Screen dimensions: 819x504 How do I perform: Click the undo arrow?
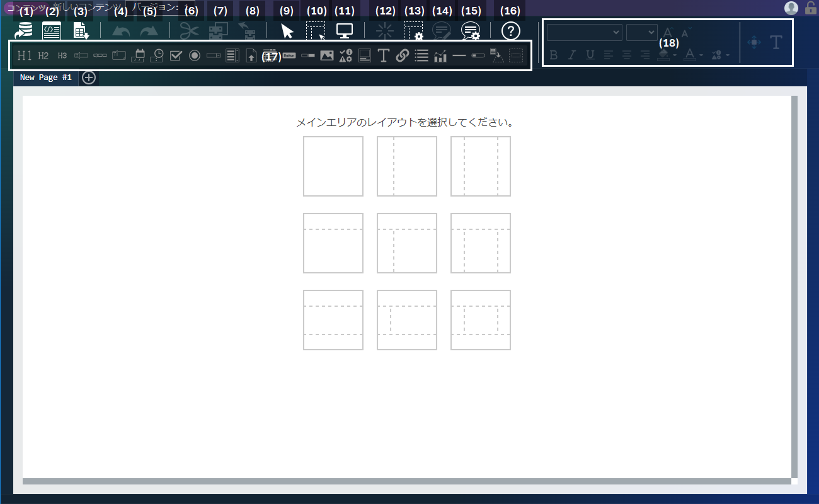[x=121, y=31]
